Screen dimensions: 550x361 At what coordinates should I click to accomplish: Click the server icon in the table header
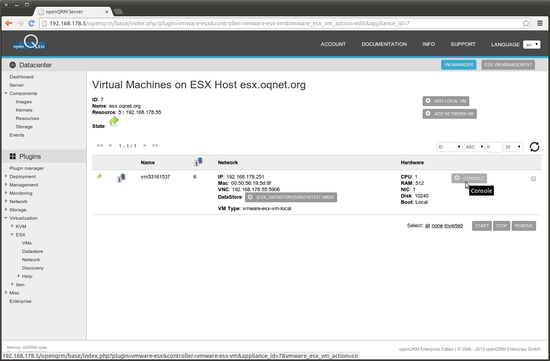198,162
